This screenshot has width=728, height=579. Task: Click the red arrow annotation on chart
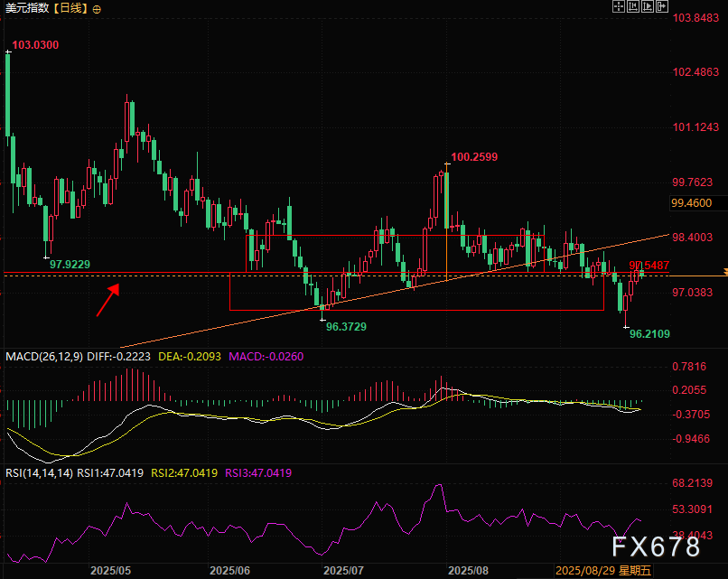pyautogui.click(x=107, y=300)
